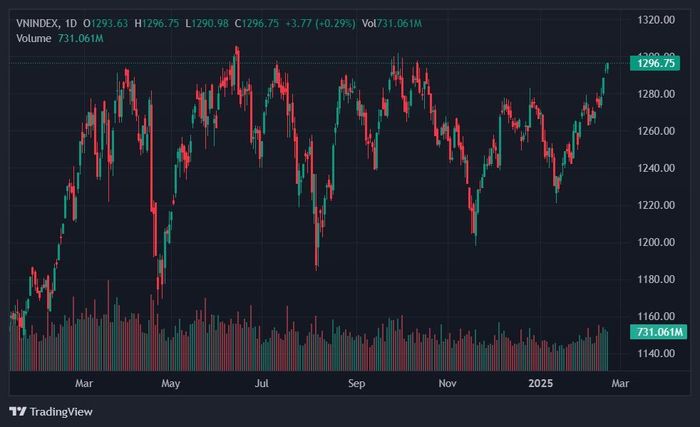Image resolution: width=700 pixels, height=427 pixels.
Task: Click the VNINDEX symbol title
Action: click(38, 23)
